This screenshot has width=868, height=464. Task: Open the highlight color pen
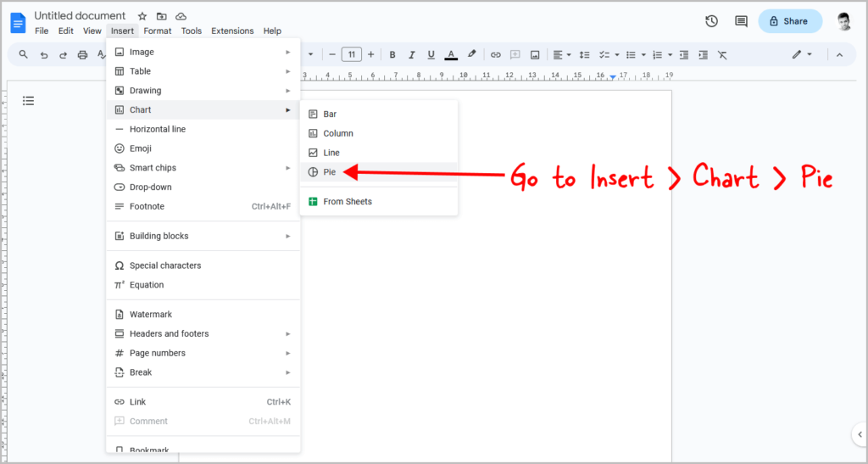pyautogui.click(x=471, y=54)
